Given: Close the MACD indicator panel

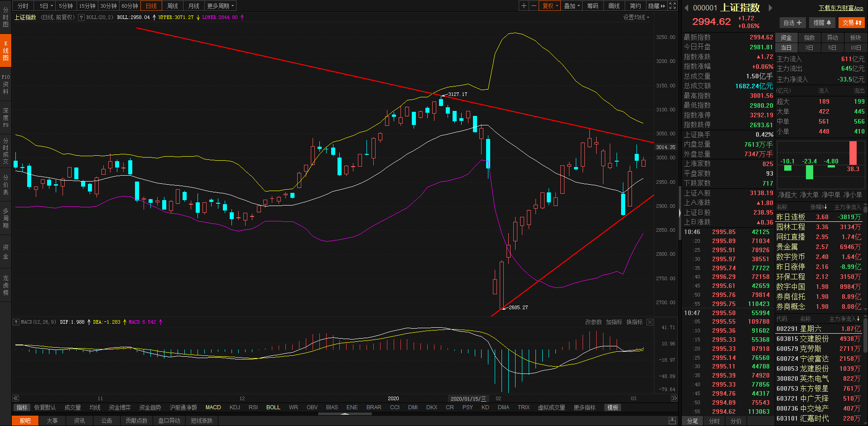Looking at the screenshot, I should [650, 322].
